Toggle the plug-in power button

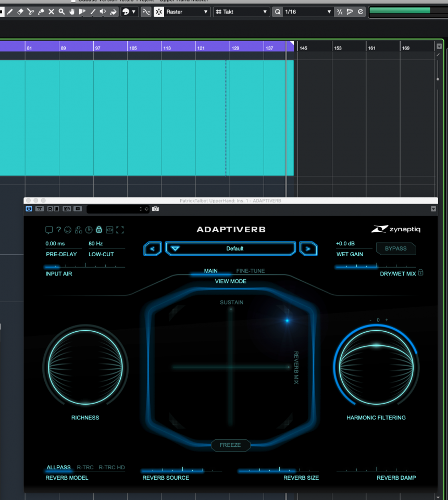[29, 209]
